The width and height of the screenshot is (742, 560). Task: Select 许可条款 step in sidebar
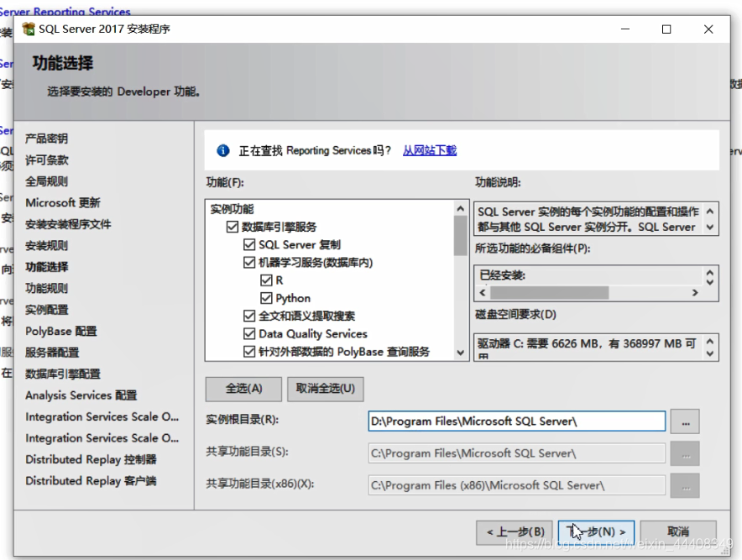[x=46, y=160]
